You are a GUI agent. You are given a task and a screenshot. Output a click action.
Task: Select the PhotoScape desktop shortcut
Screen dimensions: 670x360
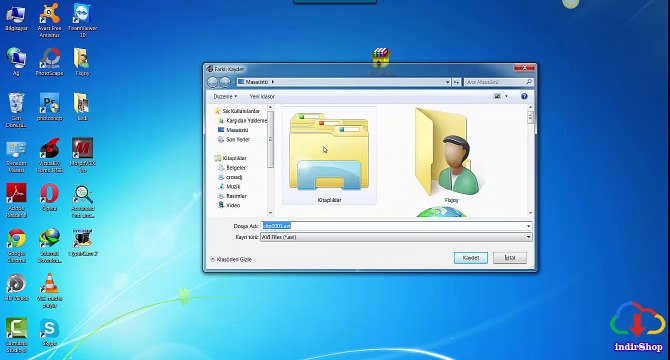(x=50, y=62)
